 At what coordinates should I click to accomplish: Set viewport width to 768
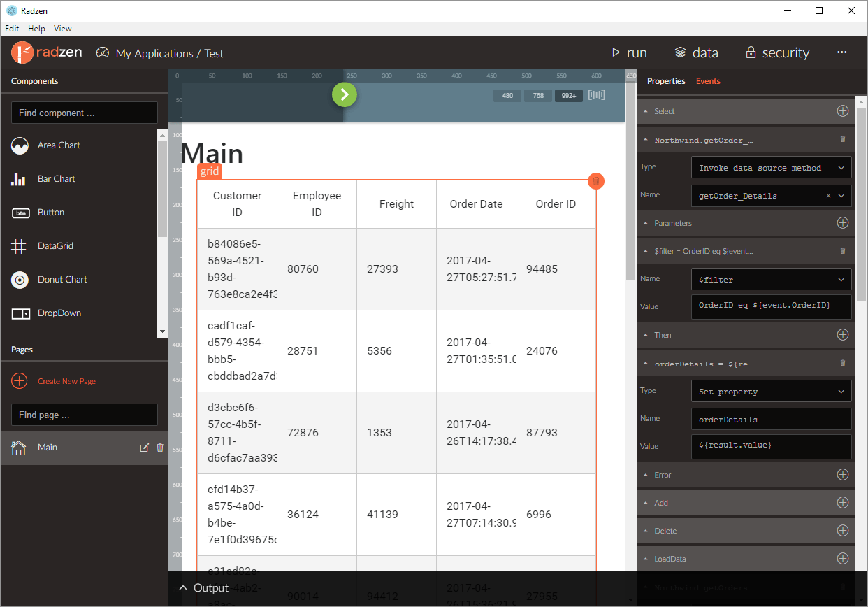[x=538, y=96]
